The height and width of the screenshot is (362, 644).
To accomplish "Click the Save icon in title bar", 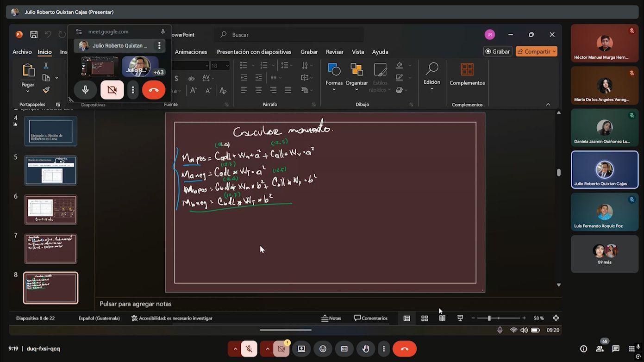I will coord(34,35).
